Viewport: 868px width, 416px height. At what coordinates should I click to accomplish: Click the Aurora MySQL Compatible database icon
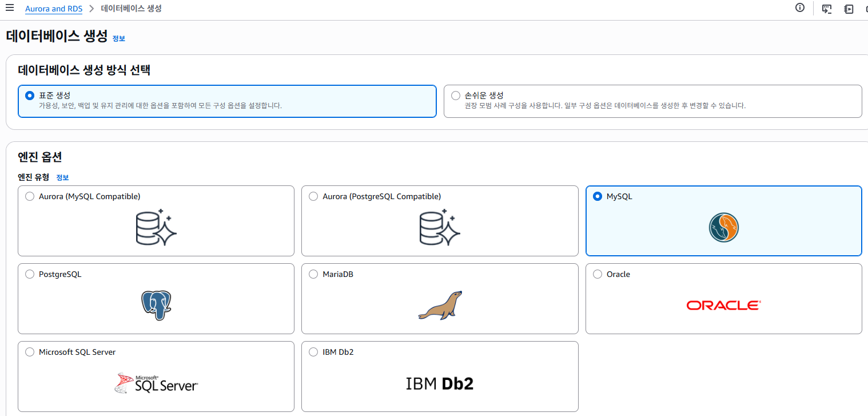pos(156,228)
